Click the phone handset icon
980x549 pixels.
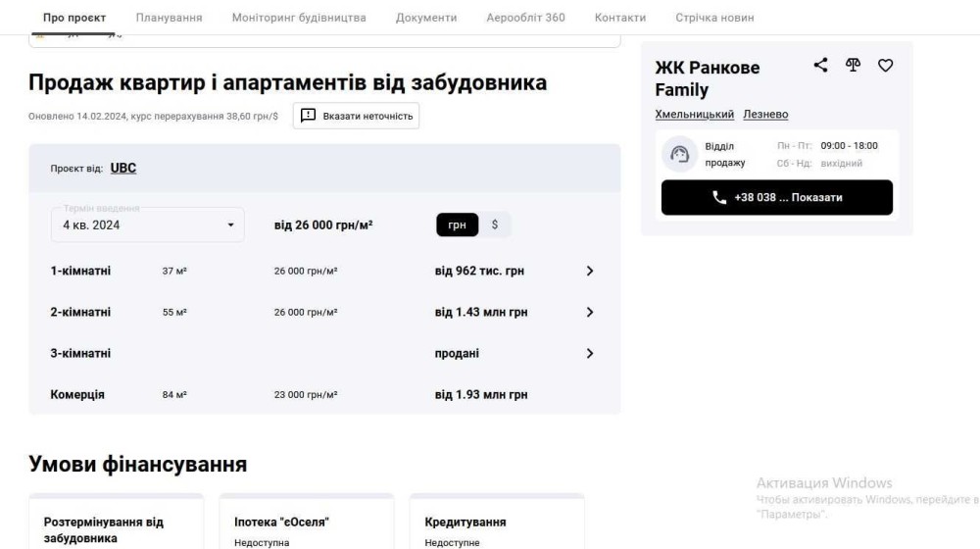[719, 197]
